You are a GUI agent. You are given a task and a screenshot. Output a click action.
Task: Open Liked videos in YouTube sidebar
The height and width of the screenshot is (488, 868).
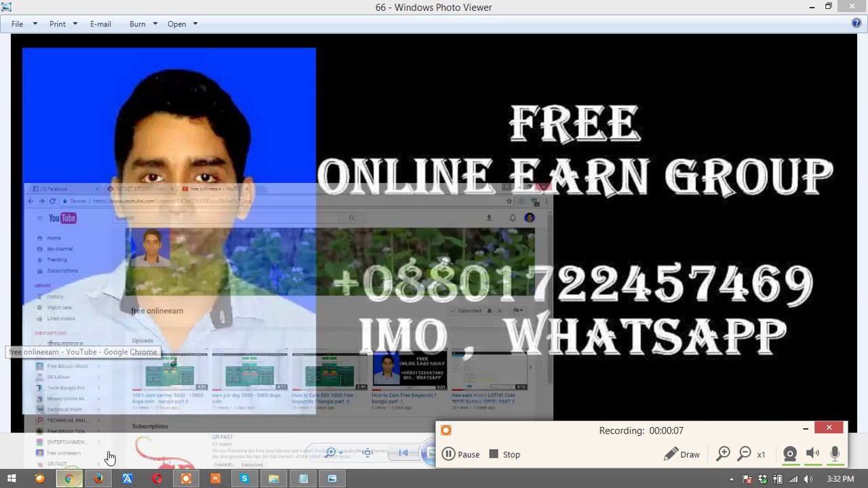click(x=61, y=319)
